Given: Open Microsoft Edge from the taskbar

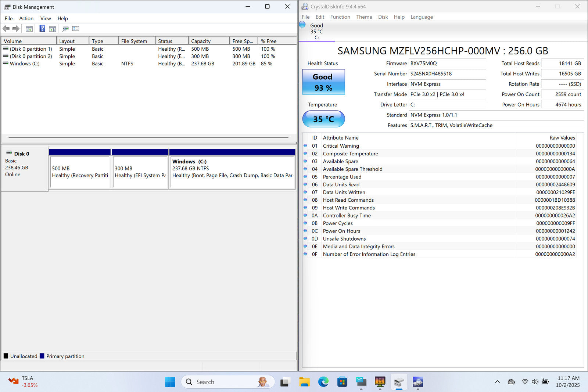Looking at the screenshot, I should click(323, 382).
